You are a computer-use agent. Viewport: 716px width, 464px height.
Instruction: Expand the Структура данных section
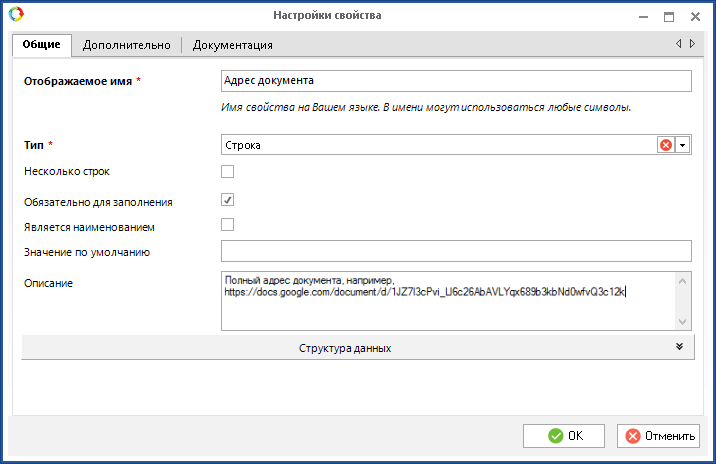tap(345, 348)
